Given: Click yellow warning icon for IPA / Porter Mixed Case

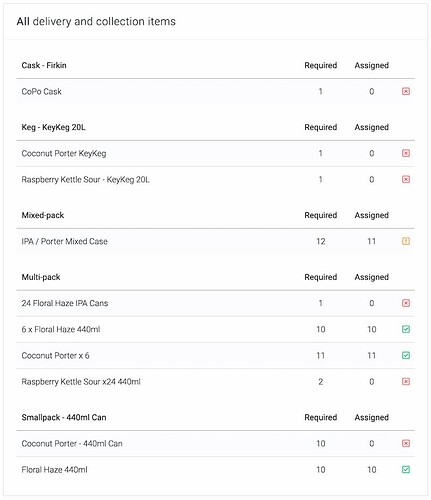Looking at the screenshot, I should pos(406,241).
